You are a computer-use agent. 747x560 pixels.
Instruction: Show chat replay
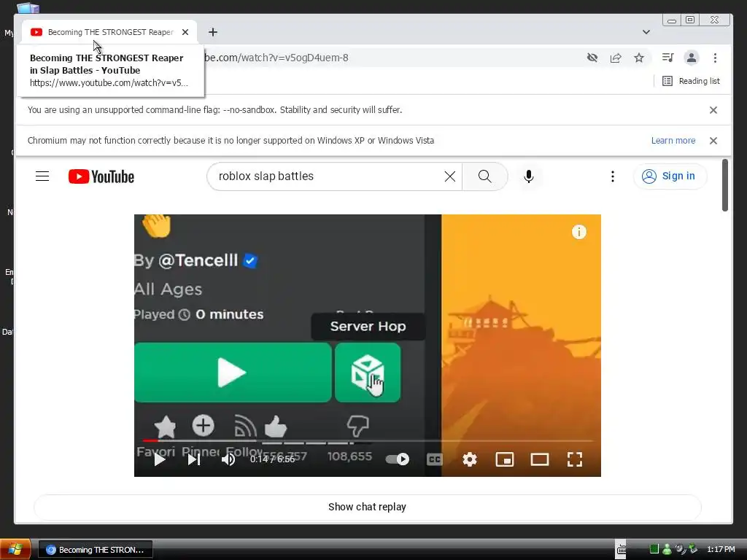coord(368,507)
